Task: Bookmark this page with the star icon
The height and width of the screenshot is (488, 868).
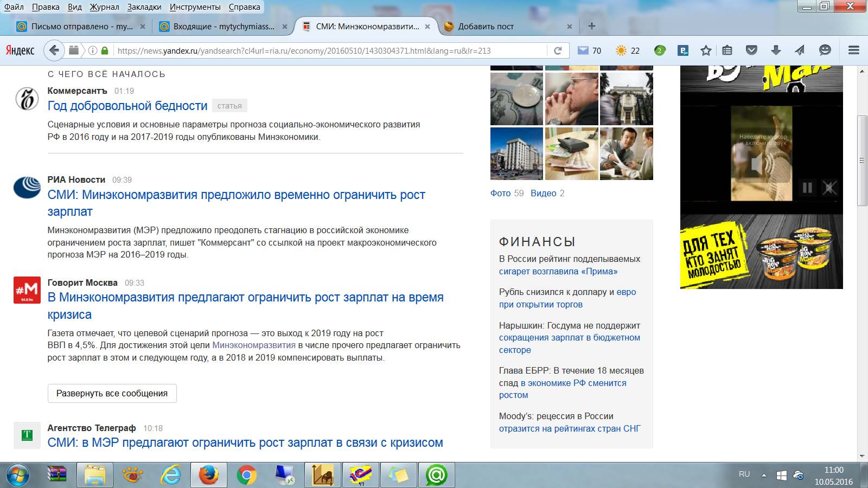Action: [706, 50]
